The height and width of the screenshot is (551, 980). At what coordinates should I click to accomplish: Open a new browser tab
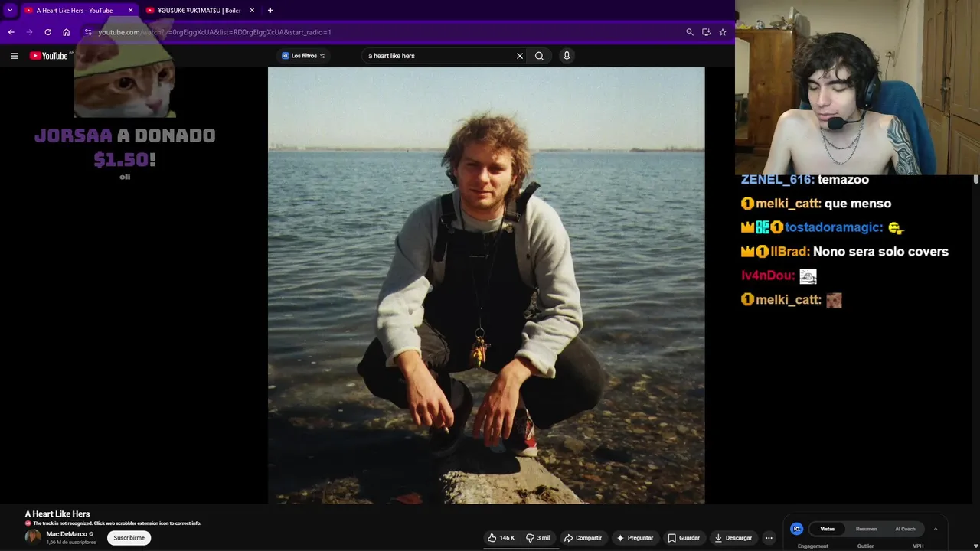270,11
